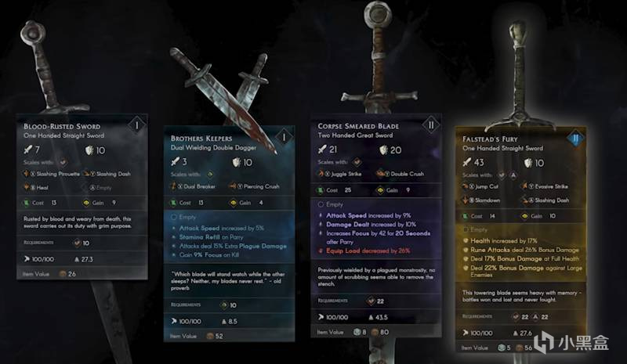Click the Item Value coin on Blood-Rusted Sword

(x=63, y=274)
